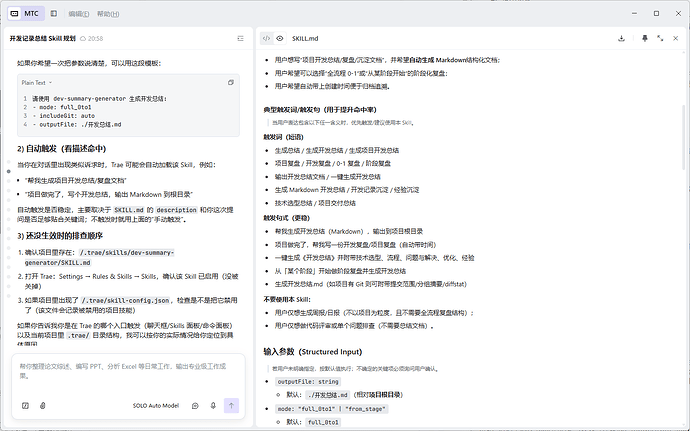
Task: Click code line 'outputFile: ./开发总结.md'
Action: (77, 125)
